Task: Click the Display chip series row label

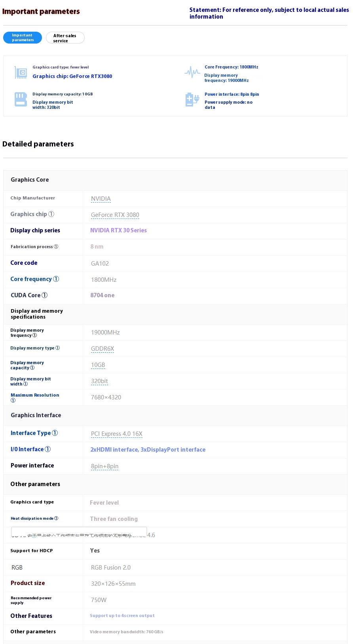Action: [35, 230]
